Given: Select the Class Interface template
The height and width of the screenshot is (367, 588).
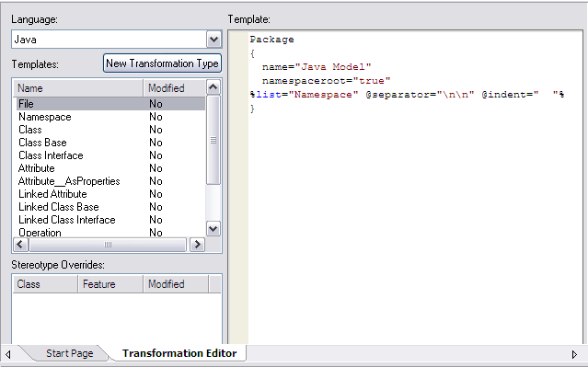Looking at the screenshot, I should click(110, 155).
